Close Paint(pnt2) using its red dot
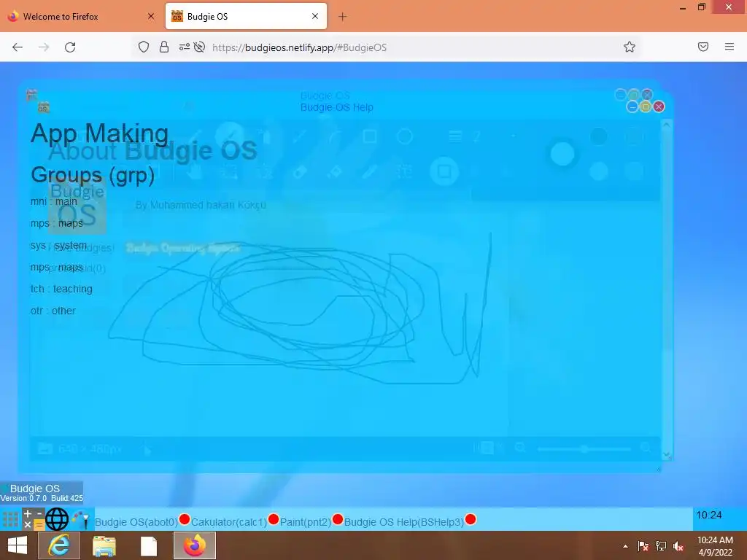 click(337, 519)
